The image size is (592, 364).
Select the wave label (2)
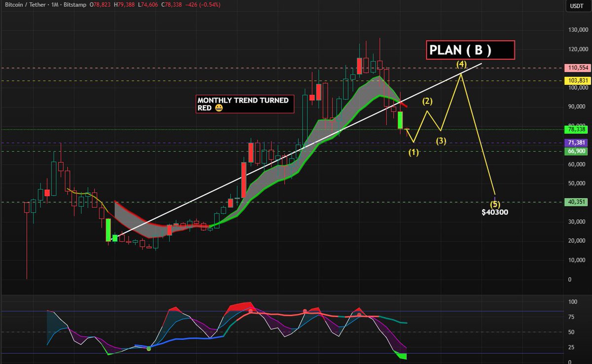[x=427, y=102]
